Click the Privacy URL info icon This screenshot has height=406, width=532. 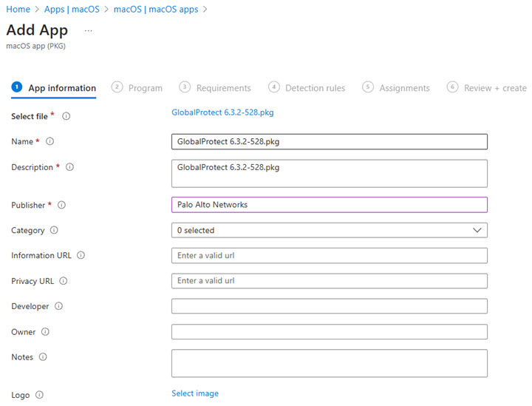pyautogui.click(x=64, y=281)
